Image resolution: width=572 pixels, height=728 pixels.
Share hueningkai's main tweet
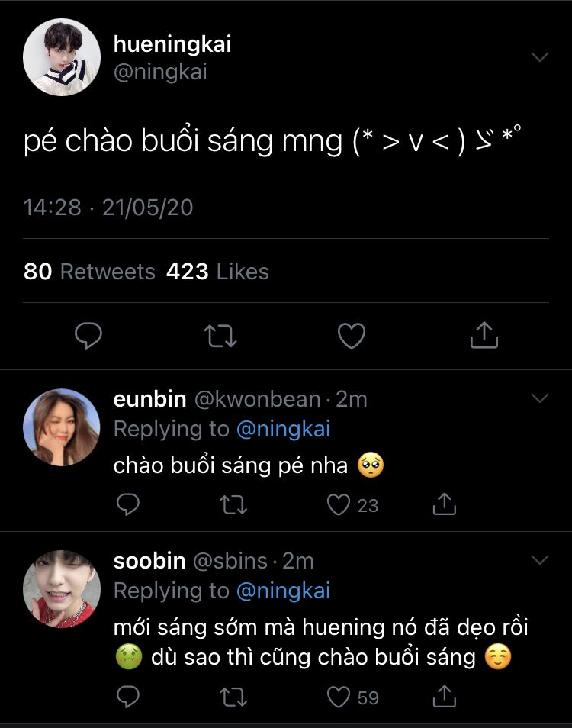(484, 336)
